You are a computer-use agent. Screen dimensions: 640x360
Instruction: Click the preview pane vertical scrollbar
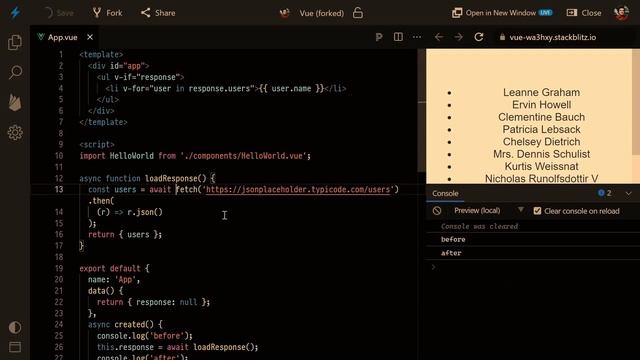click(636, 102)
